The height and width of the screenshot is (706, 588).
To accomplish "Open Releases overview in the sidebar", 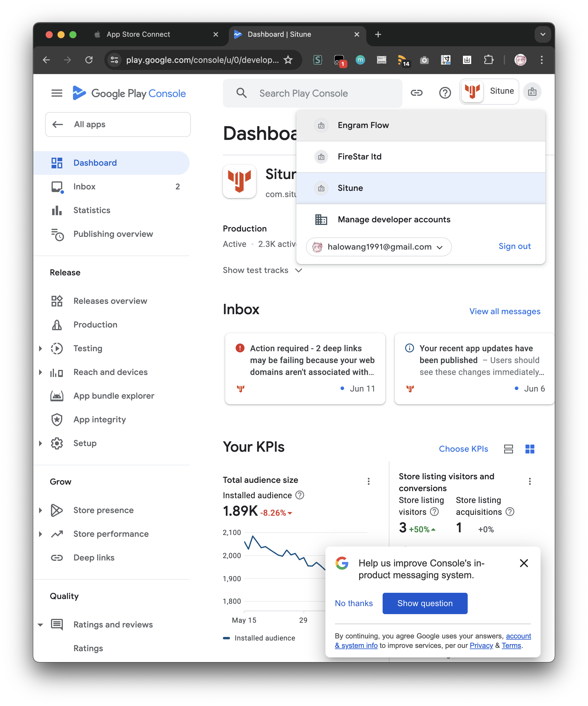I will [x=111, y=301].
